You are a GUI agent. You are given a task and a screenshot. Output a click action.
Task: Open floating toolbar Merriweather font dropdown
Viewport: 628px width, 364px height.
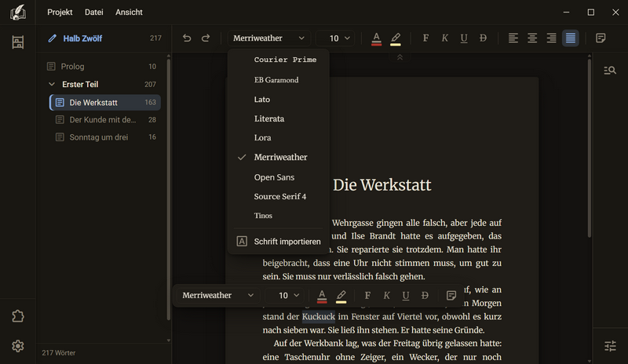point(218,295)
